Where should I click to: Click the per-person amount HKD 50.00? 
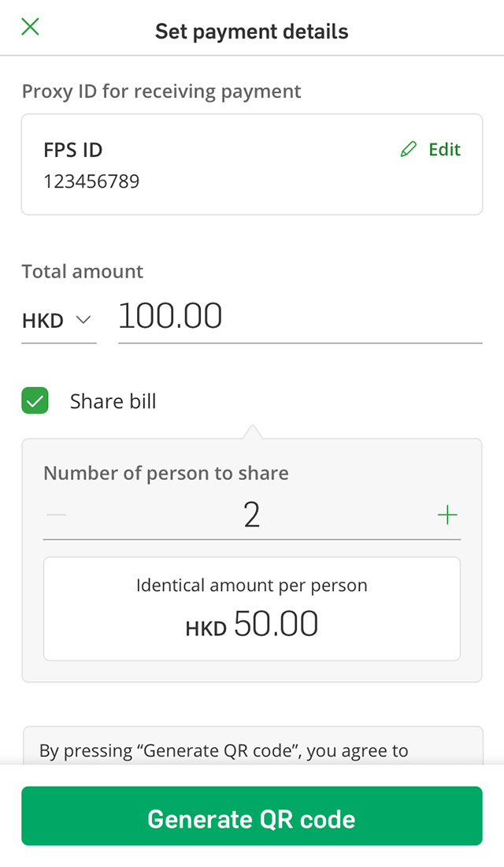click(252, 624)
